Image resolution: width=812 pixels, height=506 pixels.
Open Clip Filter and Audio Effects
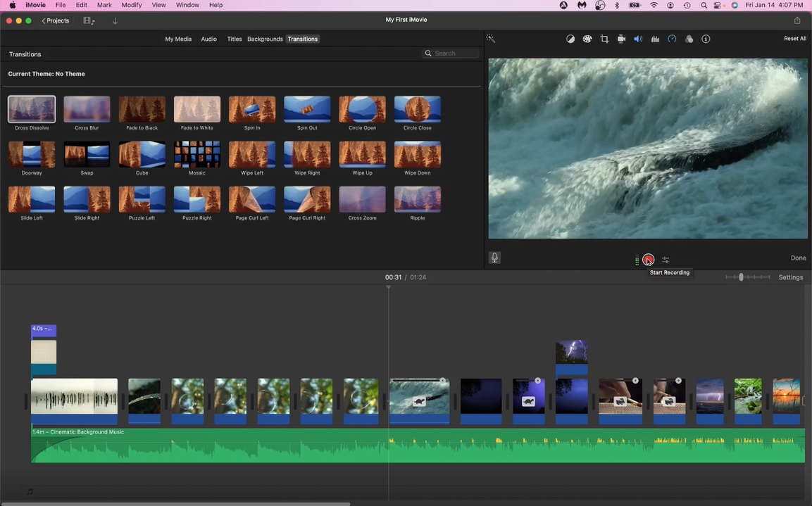point(689,39)
